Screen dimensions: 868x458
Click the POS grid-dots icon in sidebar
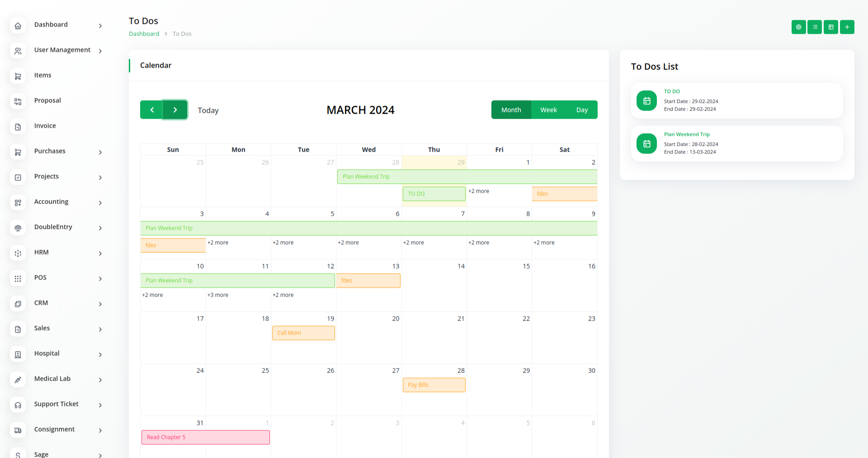point(18,279)
